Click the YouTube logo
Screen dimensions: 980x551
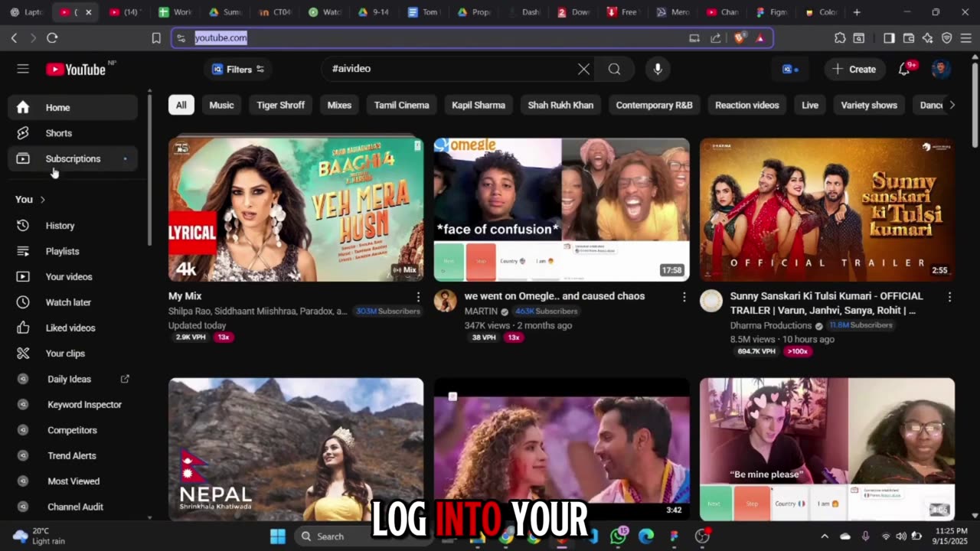(x=75, y=70)
